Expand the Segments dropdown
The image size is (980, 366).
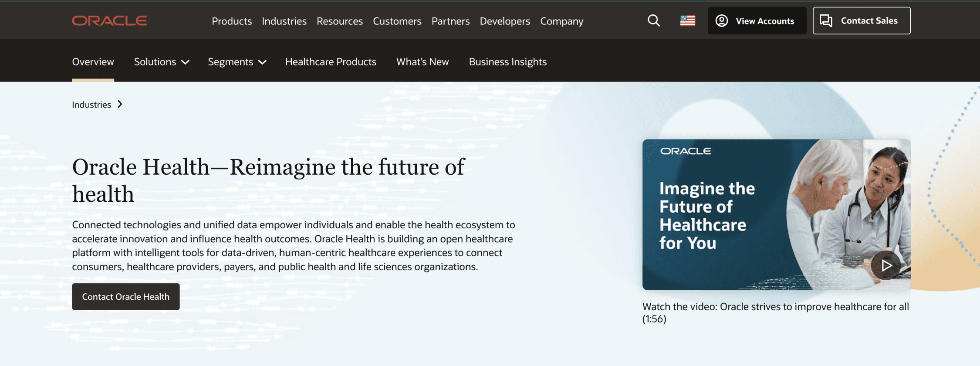[237, 62]
